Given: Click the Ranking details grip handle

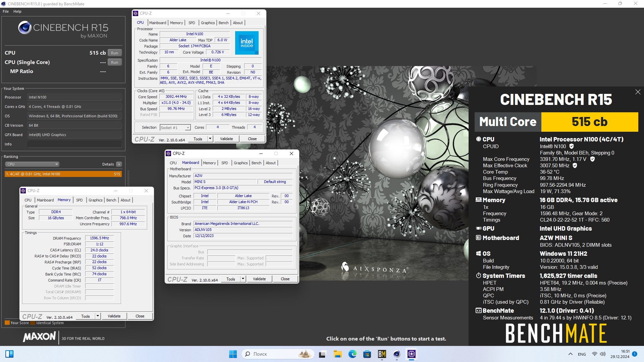Looking at the screenshot, I should pyautogui.click(x=128, y=178).
